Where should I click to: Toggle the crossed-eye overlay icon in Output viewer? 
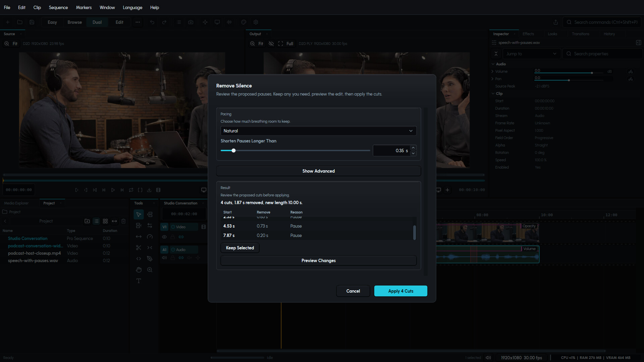point(271,44)
